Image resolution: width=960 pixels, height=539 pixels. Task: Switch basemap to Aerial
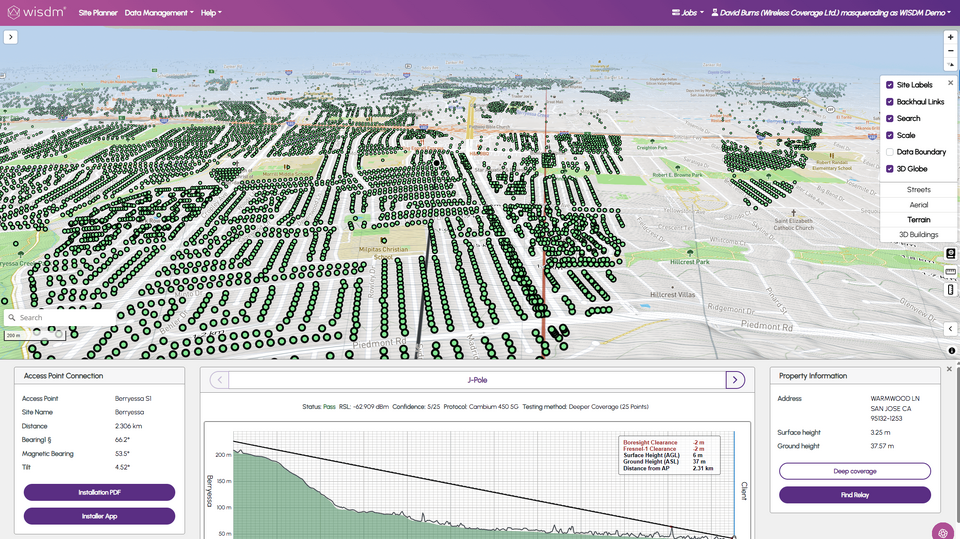(918, 205)
